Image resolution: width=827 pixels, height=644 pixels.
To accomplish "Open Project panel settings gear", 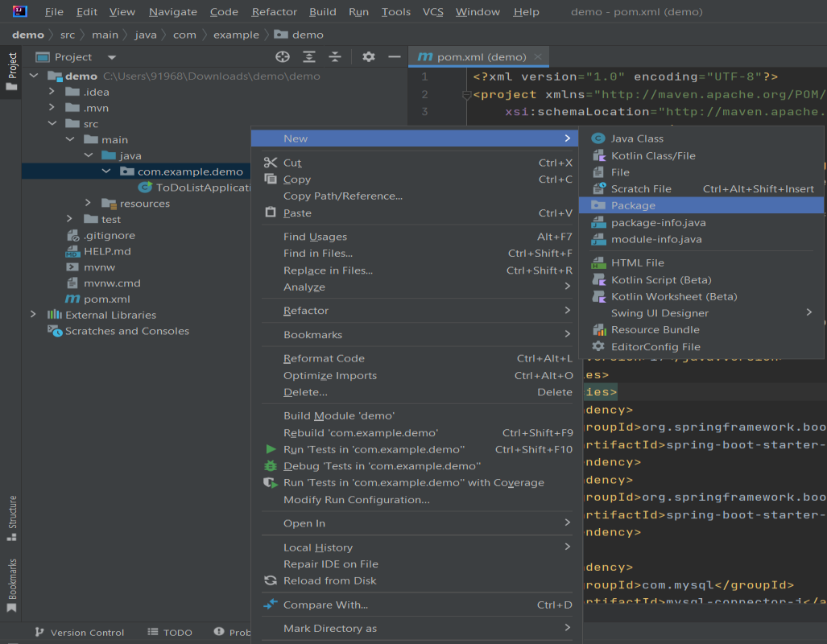I will click(x=369, y=57).
